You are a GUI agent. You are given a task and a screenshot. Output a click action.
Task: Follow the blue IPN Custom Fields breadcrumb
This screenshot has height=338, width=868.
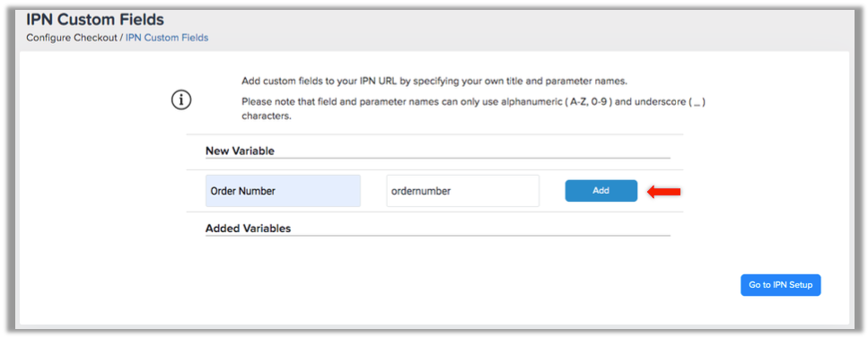point(167,39)
